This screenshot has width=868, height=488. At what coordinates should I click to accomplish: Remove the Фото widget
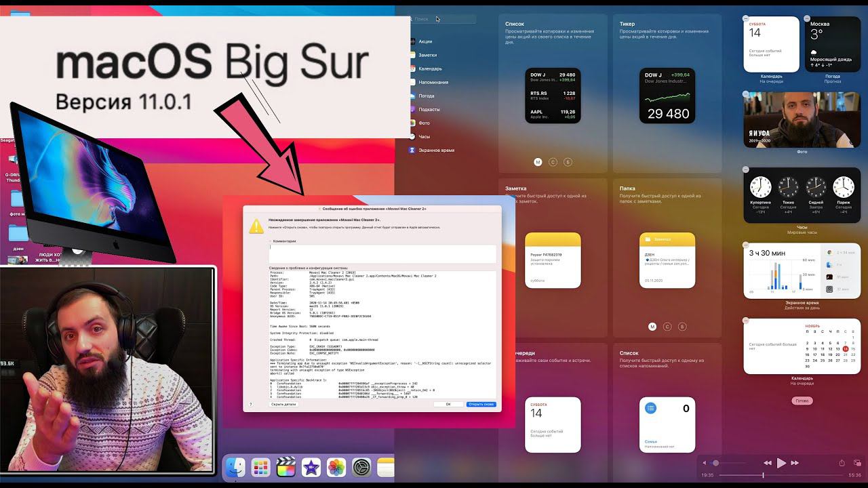click(746, 94)
